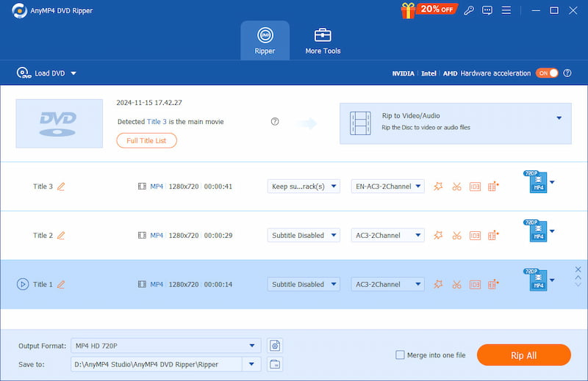The image size is (588, 381).
Task: Open the save folder icon
Action: click(x=276, y=363)
